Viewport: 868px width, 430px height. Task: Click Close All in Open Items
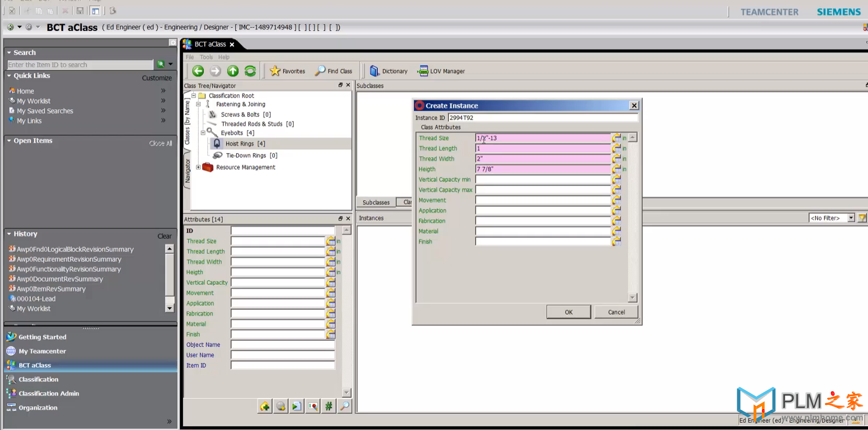[160, 143]
